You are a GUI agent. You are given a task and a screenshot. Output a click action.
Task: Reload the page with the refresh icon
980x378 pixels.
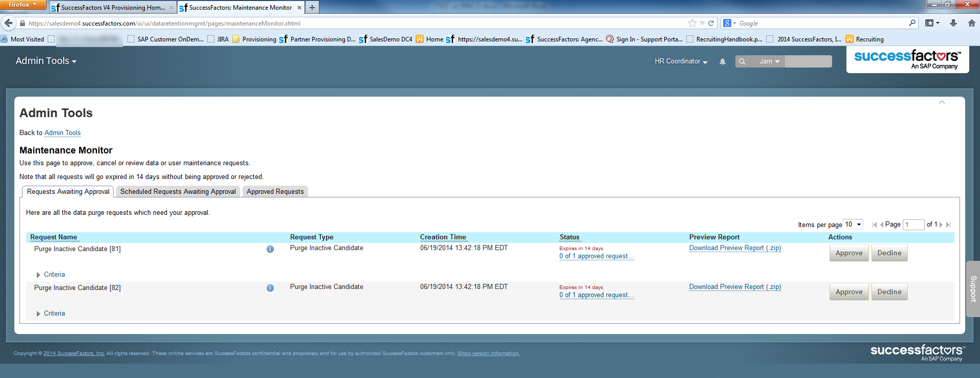click(711, 23)
